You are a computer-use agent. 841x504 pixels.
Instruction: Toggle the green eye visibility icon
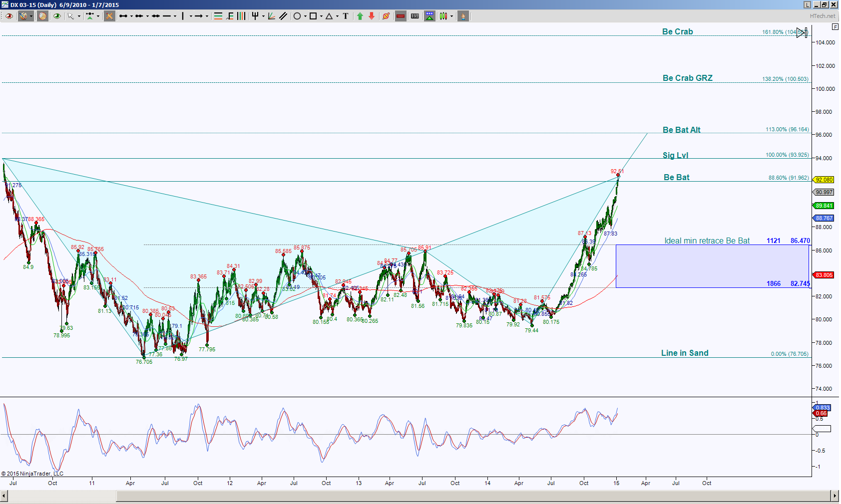point(57,16)
